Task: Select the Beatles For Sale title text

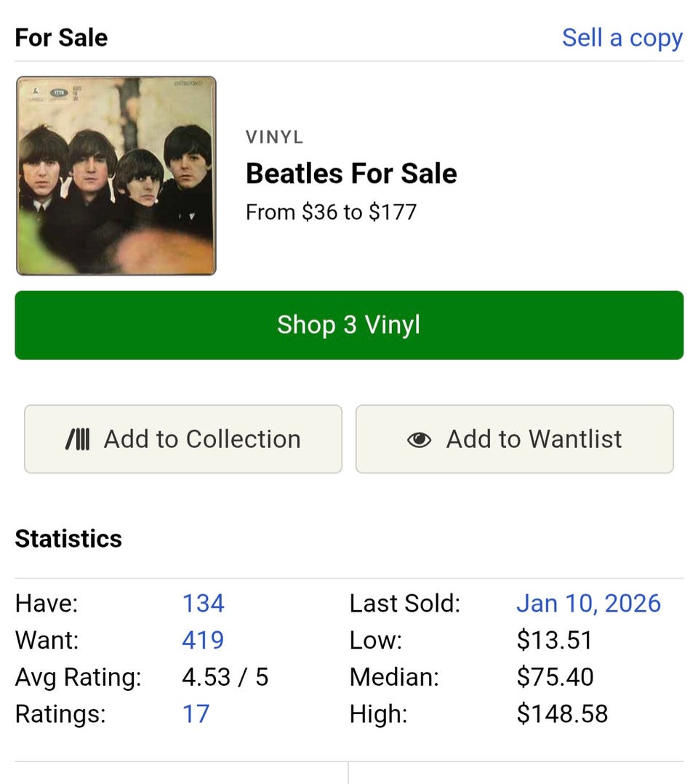Action: (351, 174)
